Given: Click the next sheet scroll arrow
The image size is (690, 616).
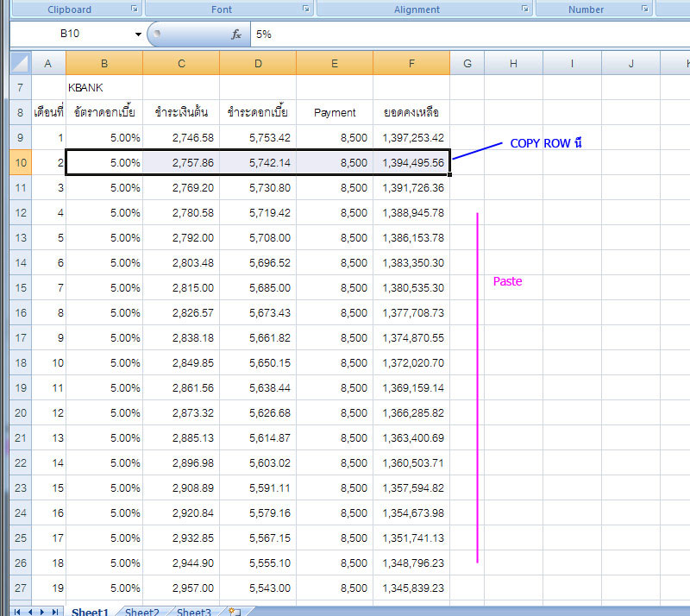Looking at the screenshot, I should pos(42,612).
